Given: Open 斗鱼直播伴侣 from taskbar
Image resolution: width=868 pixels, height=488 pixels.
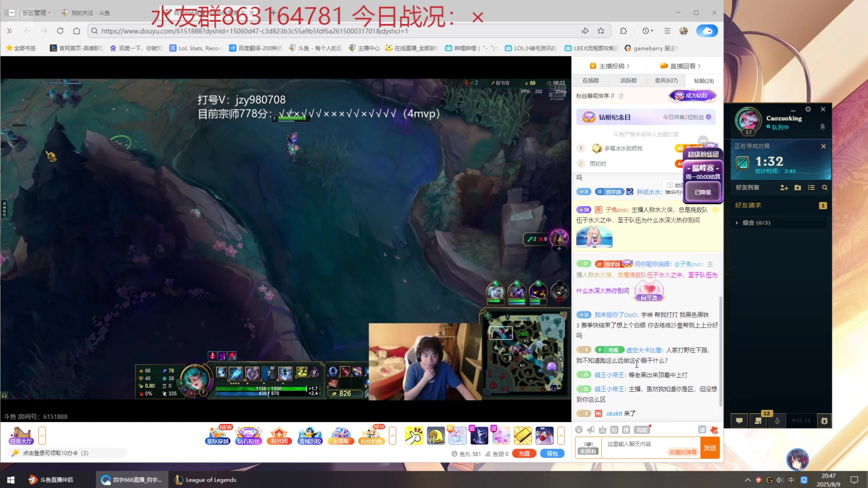Looking at the screenshot, I should click(51, 480).
